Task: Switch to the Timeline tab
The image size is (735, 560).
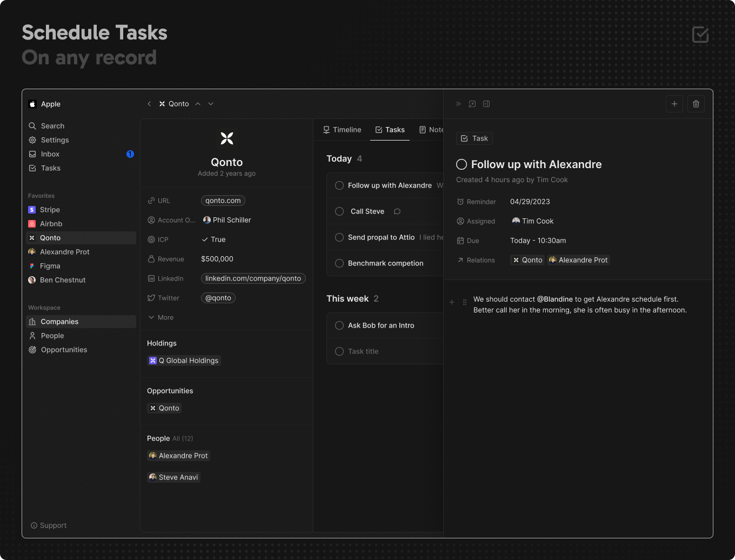Action: coord(342,130)
